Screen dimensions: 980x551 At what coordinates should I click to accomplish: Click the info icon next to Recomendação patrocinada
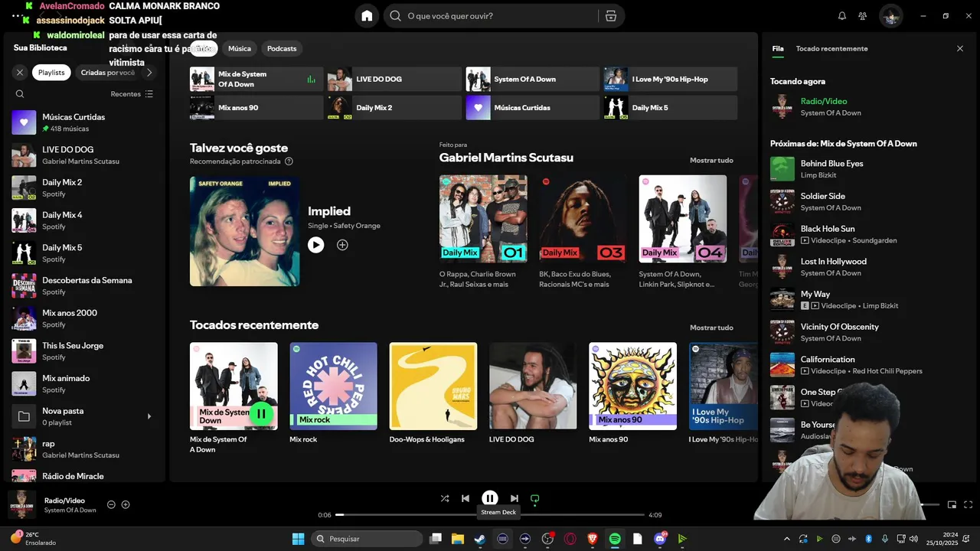point(289,161)
